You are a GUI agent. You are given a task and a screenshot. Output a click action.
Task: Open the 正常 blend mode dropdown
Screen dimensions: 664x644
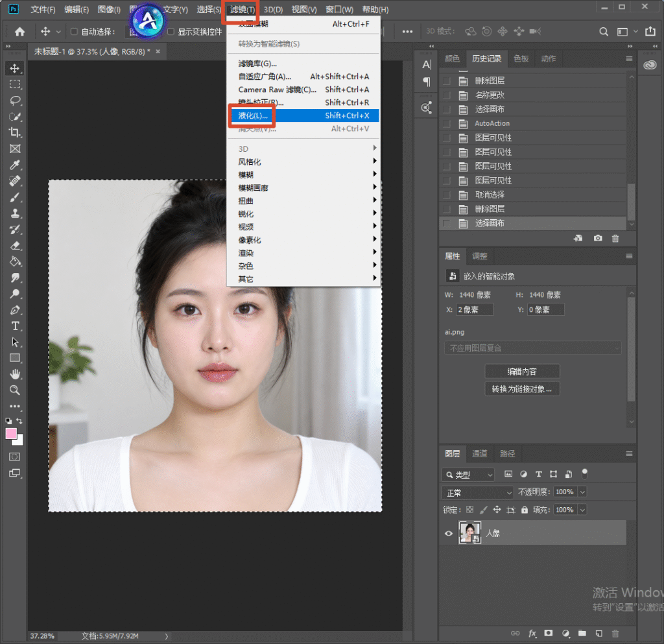coord(477,492)
